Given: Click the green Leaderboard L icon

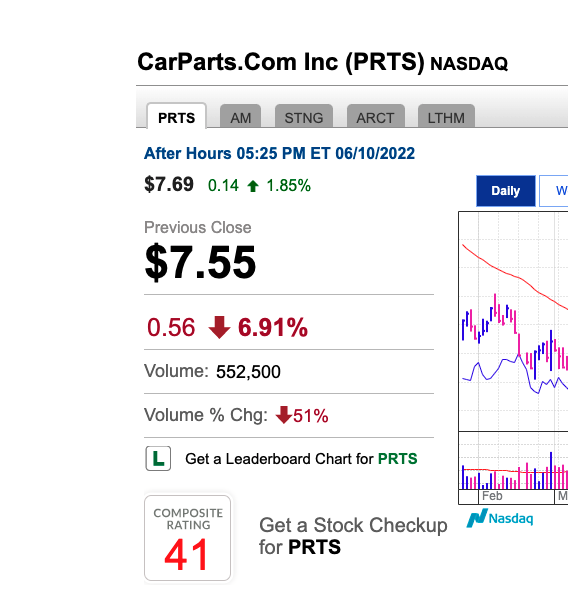Looking at the screenshot, I should (x=158, y=458).
